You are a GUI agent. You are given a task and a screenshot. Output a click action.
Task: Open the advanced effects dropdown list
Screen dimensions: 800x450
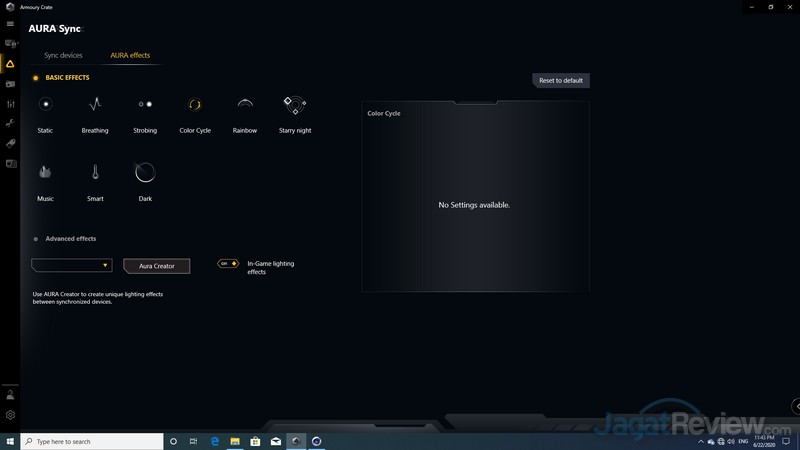pos(72,265)
